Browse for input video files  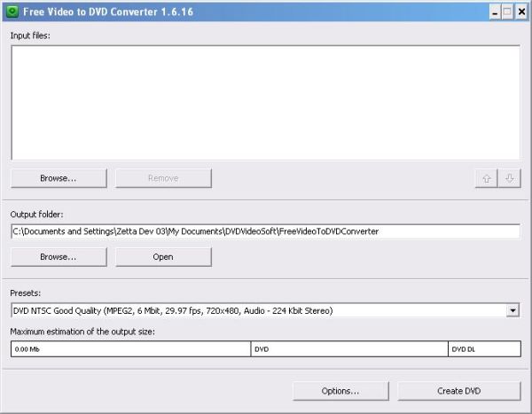(x=59, y=178)
